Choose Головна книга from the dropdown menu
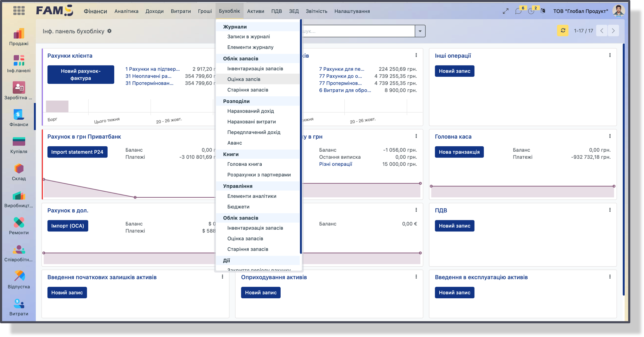Screen dimensions: 644x337 coord(244,164)
